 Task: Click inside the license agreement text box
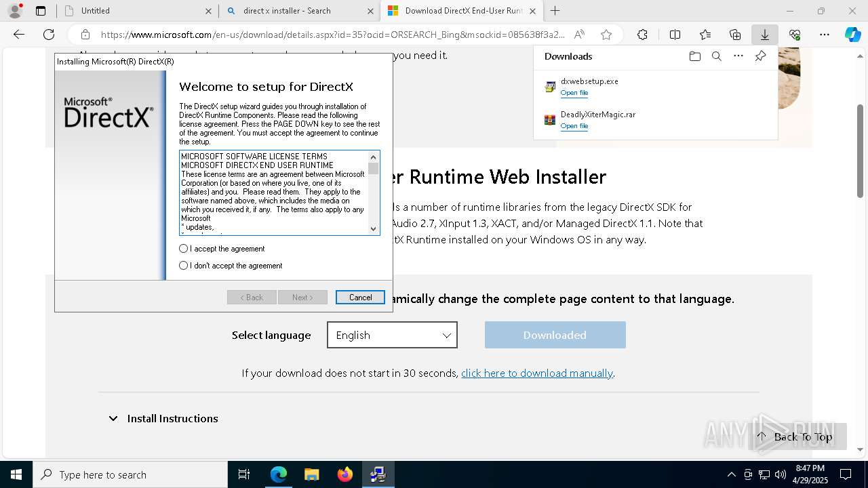coord(274,192)
